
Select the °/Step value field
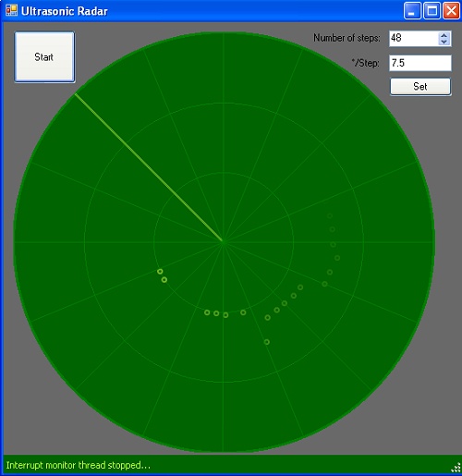(x=420, y=63)
